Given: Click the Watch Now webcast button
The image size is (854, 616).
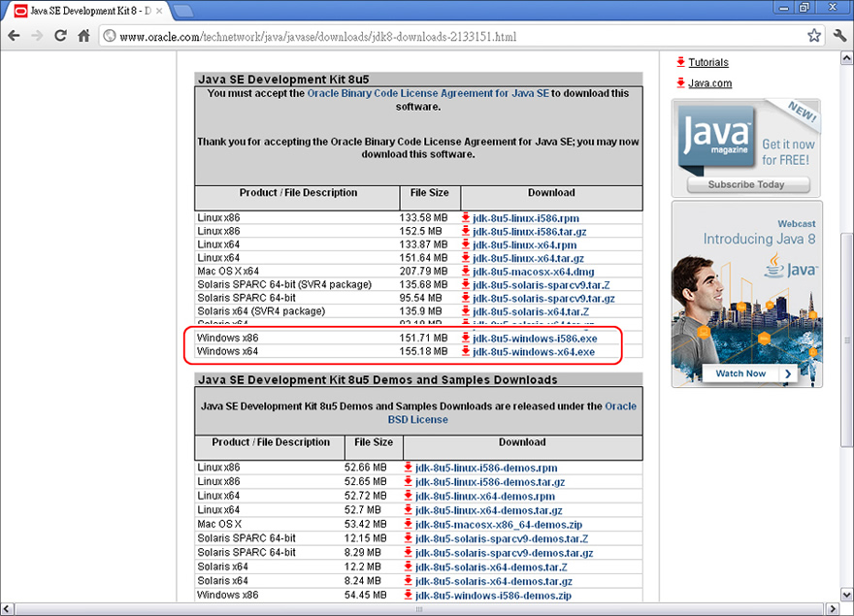Looking at the screenshot, I should pyautogui.click(x=748, y=373).
